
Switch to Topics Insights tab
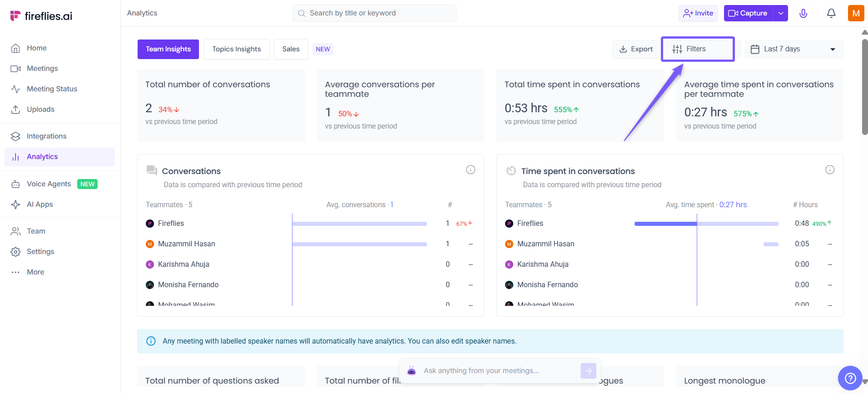pyautogui.click(x=236, y=49)
